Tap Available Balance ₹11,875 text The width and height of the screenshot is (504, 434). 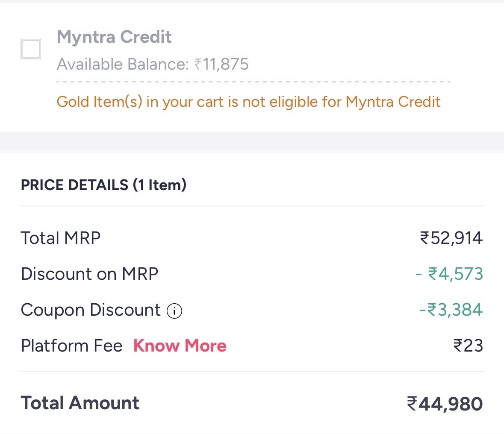(153, 64)
